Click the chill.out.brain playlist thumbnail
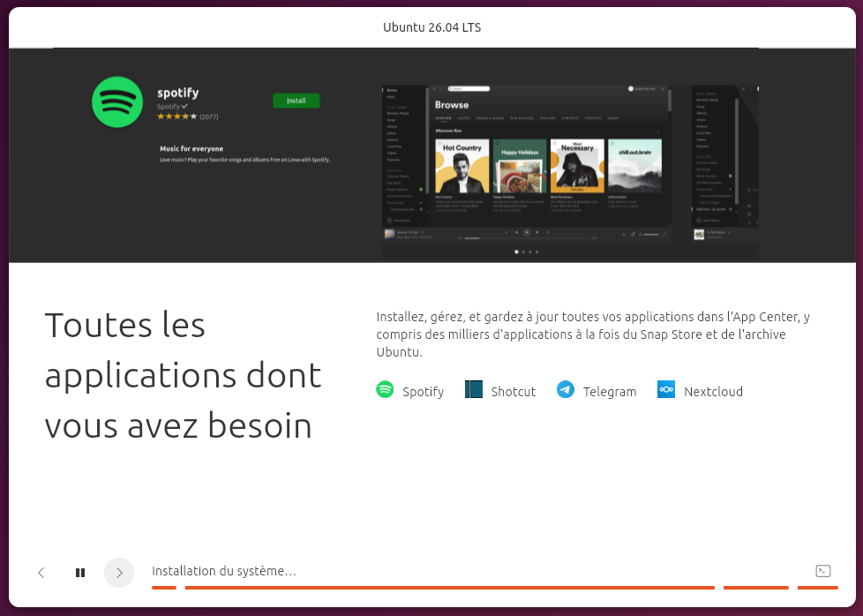This screenshot has height=616, width=863. tap(634, 166)
